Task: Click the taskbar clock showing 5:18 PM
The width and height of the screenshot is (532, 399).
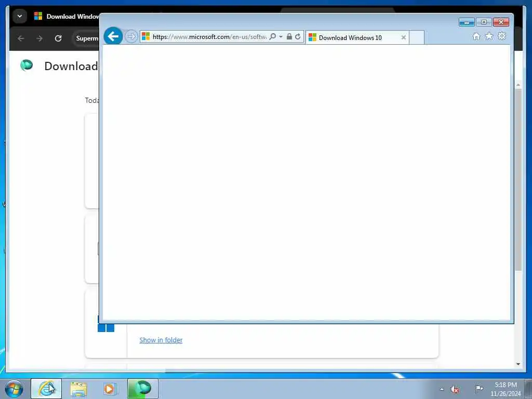Action: [506, 389]
